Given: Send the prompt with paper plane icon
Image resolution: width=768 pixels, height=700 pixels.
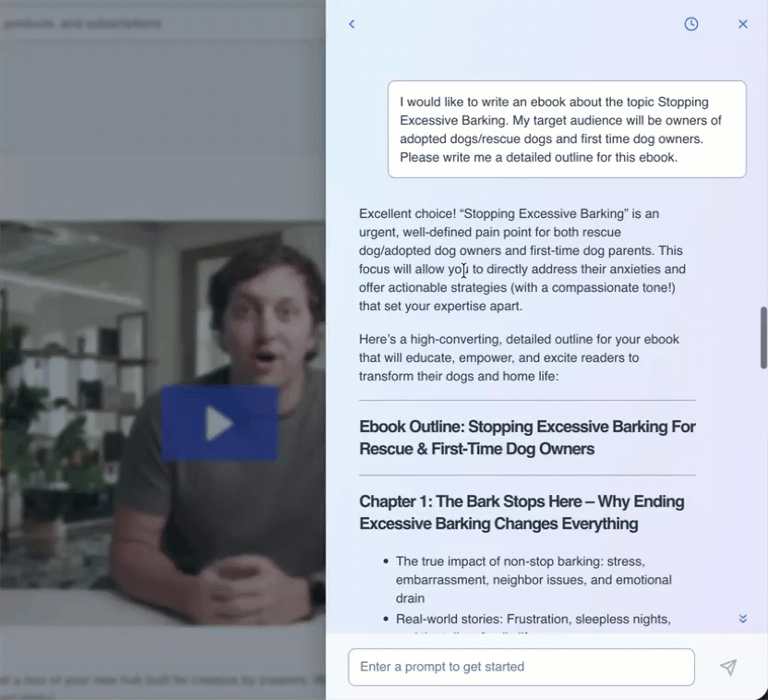Looking at the screenshot, I should click(x=728, y=667).
